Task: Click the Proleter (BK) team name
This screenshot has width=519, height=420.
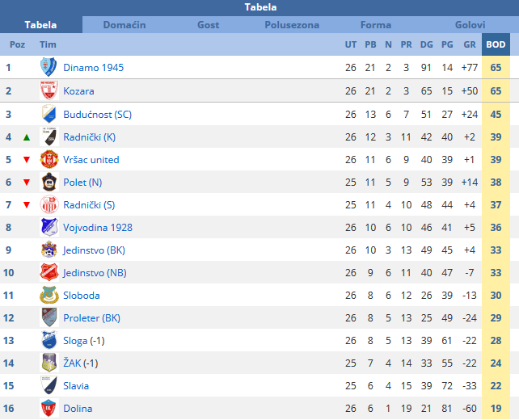Action: pos(91,318)
